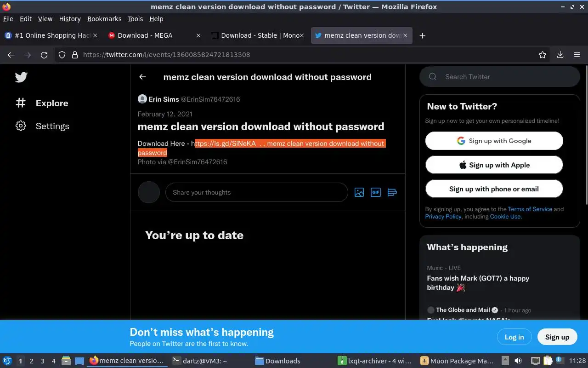Screen dimensions: 588x368
Task: Click Sign up with Google button
Action: pos(494,141)
